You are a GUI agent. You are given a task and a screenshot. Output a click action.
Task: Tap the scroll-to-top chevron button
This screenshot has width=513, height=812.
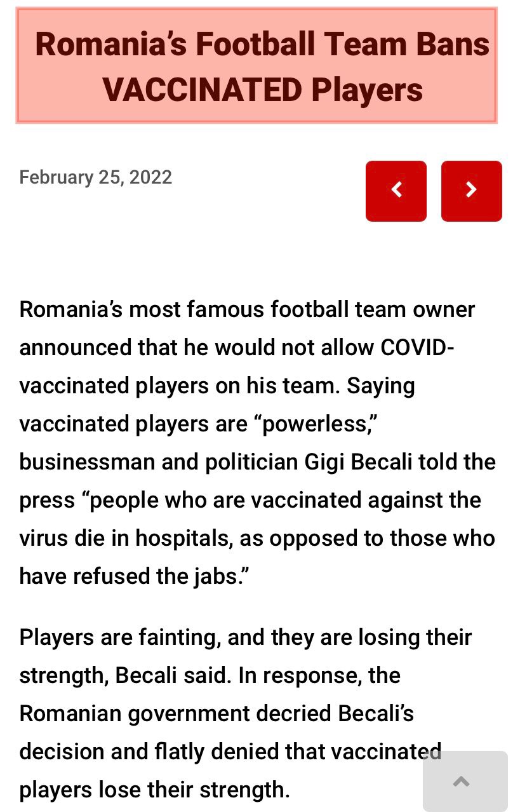(463, 782)
